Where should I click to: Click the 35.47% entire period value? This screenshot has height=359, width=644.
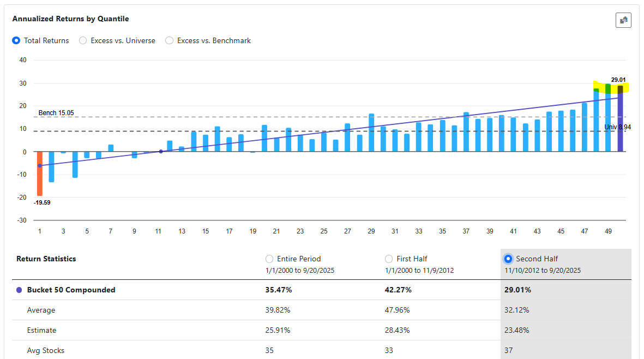[x=279, y=290]
